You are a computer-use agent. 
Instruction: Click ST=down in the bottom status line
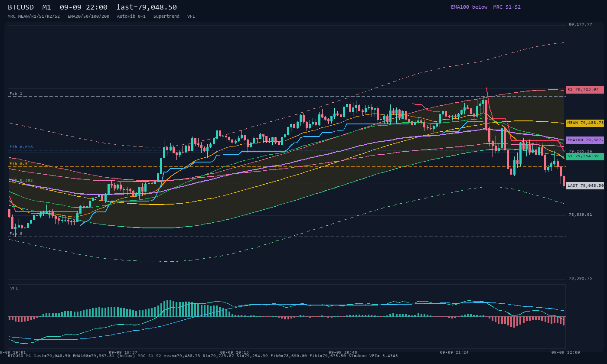(x=358, y=356)
